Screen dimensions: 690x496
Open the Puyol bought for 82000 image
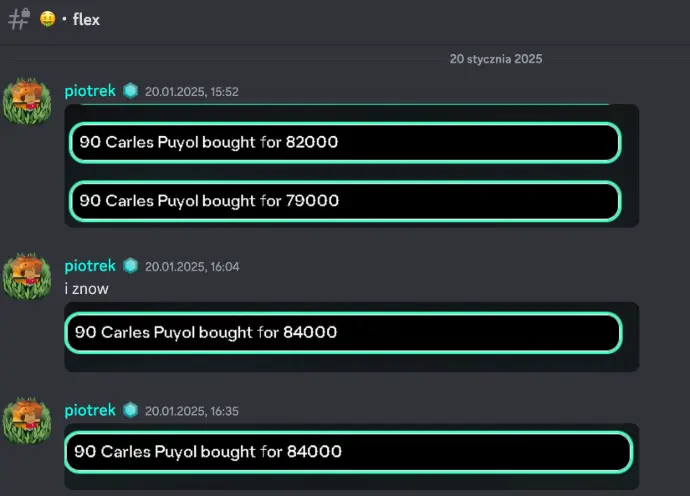(x=345, y=142)
